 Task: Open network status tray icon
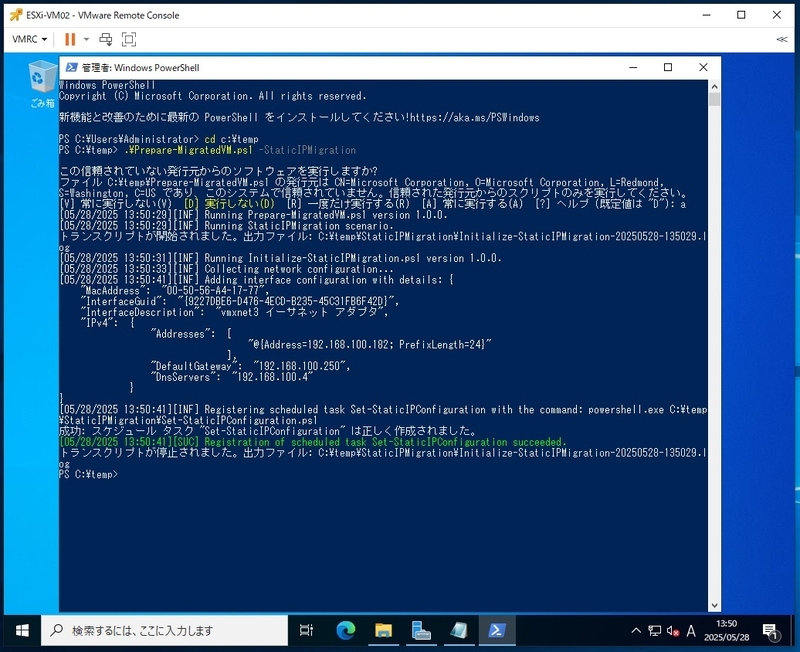pos(655,631)
